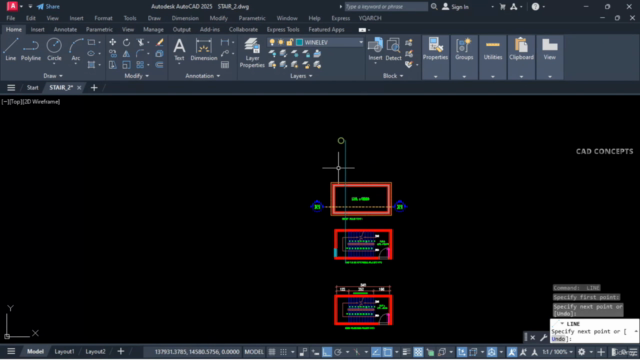Open the WINELEV layer dropdown list
This screenshot has height=360, width=640.
pos(361,42)
